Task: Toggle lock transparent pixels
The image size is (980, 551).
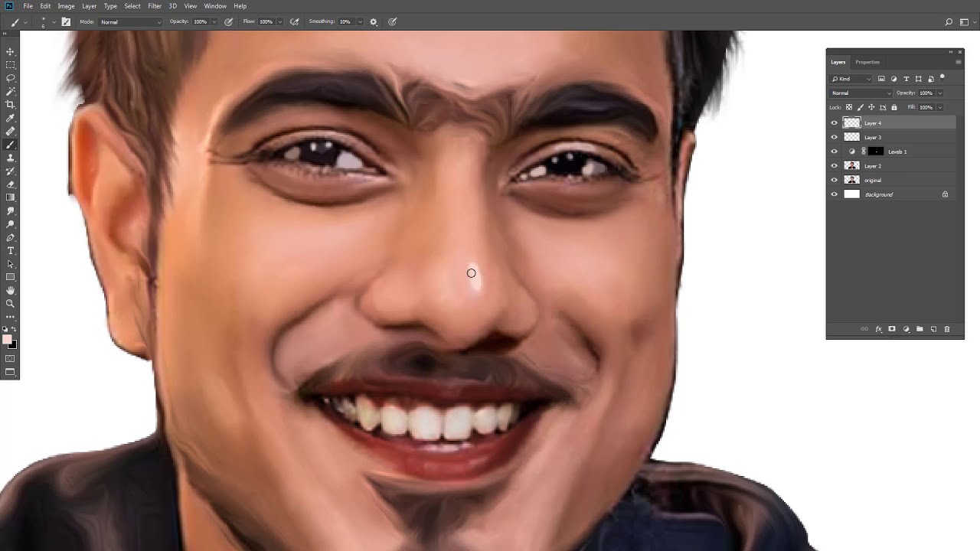Action: (x=849, y=107)
